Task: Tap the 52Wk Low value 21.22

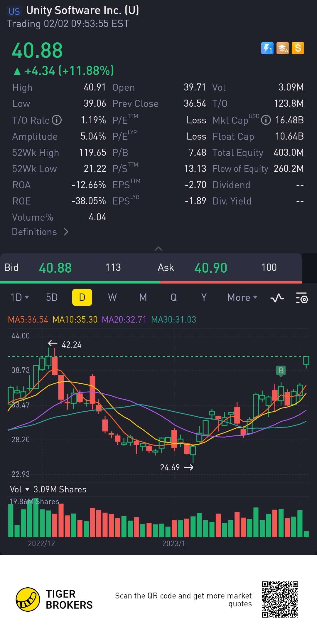Action: 95,169
